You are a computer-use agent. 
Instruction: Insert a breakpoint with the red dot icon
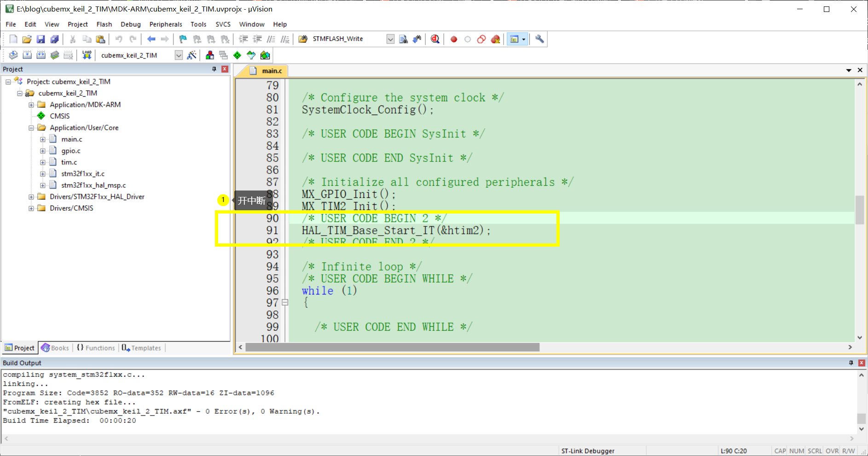pos(454,39)
